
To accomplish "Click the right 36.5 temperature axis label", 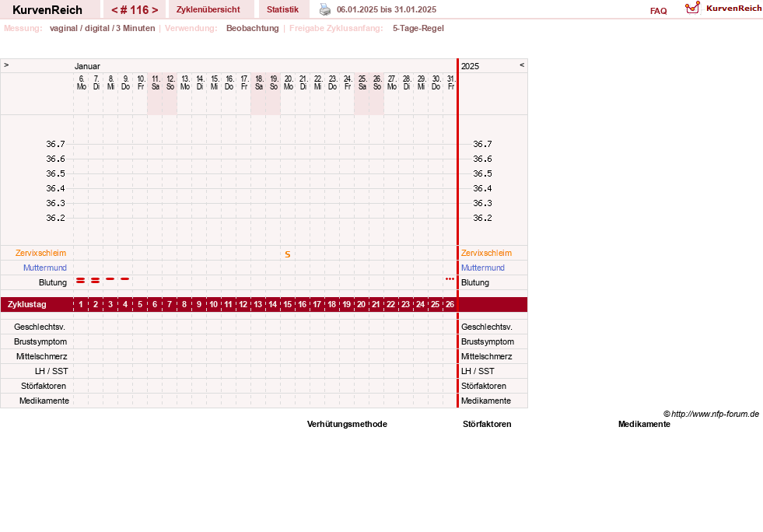I will 482,173.
